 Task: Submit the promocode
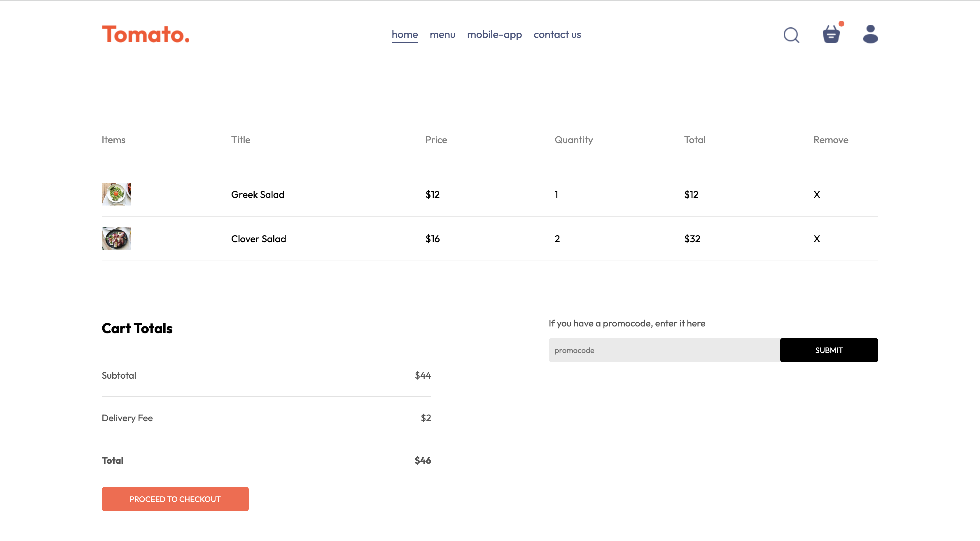(x=829, y=350)
